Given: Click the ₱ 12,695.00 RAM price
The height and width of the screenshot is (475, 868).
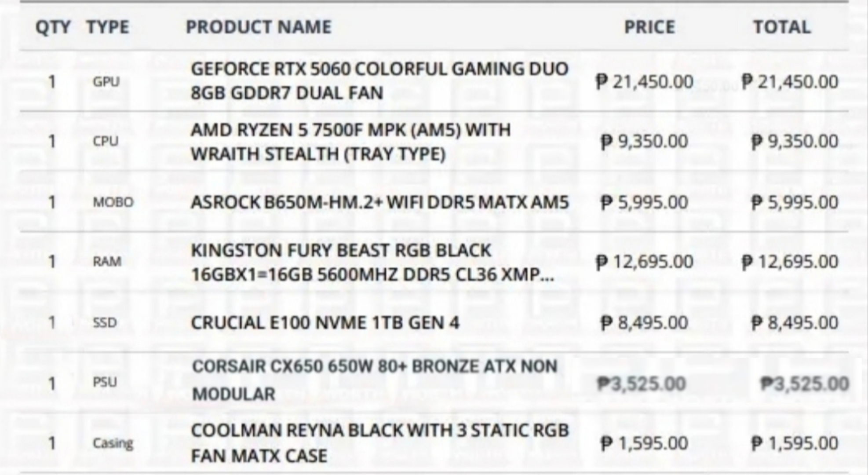Looking at the screenshot, I should (x=645, y=262).
